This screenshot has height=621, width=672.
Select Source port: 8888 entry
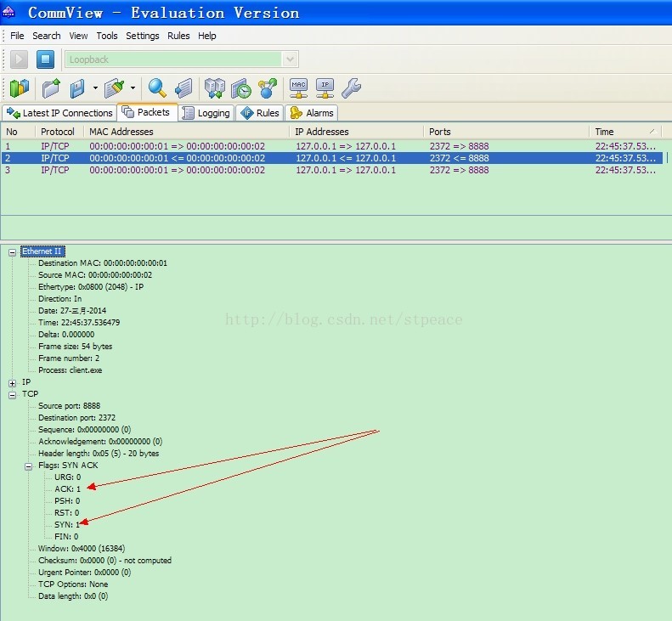click(x=70, y=406)
